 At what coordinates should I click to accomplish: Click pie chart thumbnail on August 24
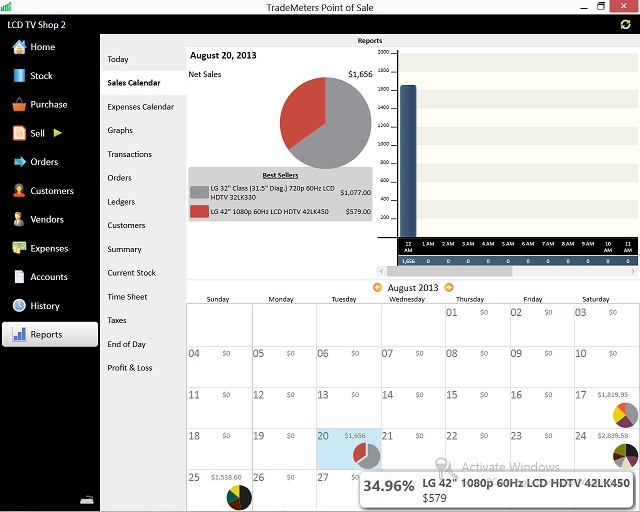[x=625, y=456]
